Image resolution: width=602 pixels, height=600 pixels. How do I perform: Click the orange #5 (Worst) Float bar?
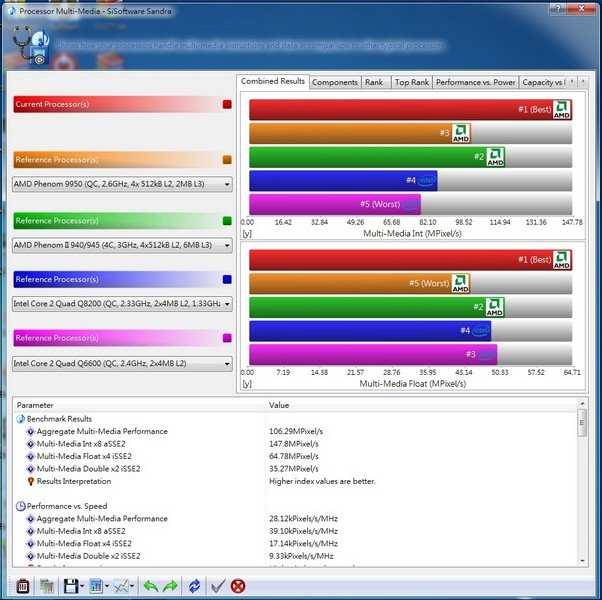[360, 284]
